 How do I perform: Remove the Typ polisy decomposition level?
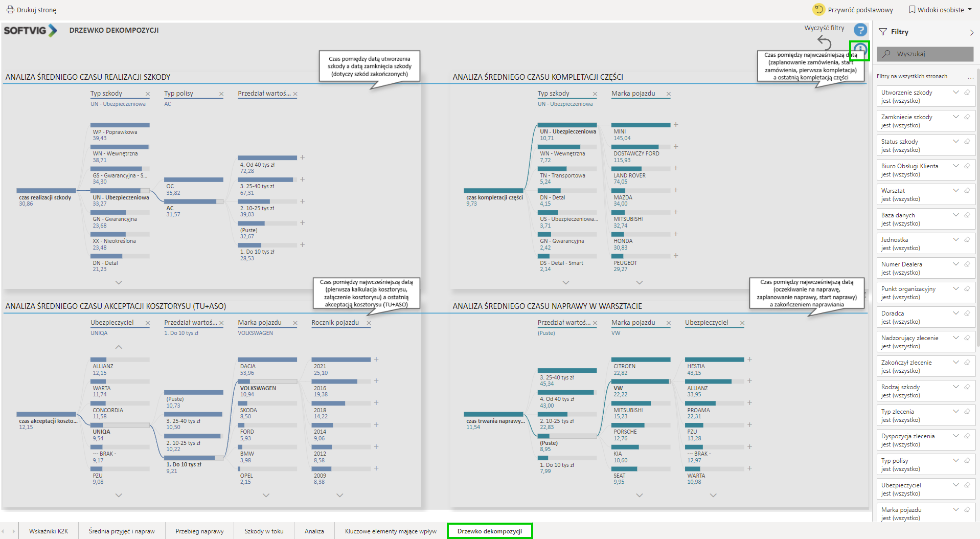pyautogui.click(x=221, y=94)
